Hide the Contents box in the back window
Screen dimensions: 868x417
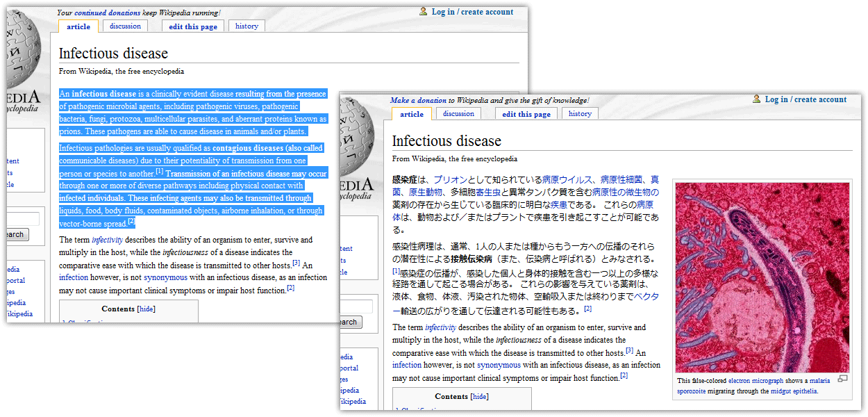[x=146, y=309]
